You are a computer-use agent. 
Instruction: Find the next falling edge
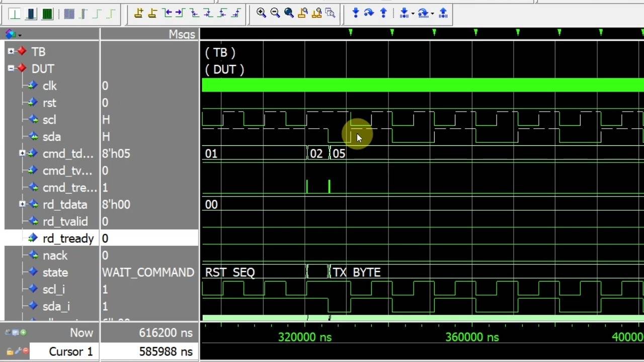point(208,14)
